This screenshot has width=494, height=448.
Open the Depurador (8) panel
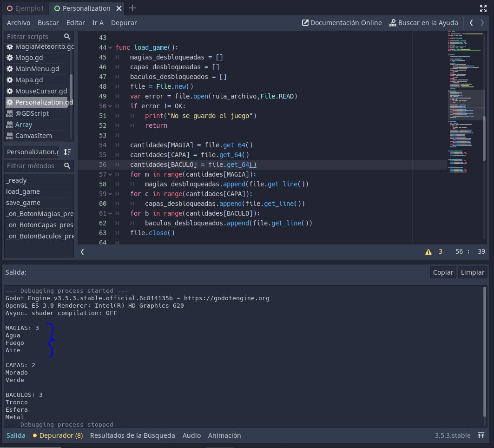click(58, 435)
